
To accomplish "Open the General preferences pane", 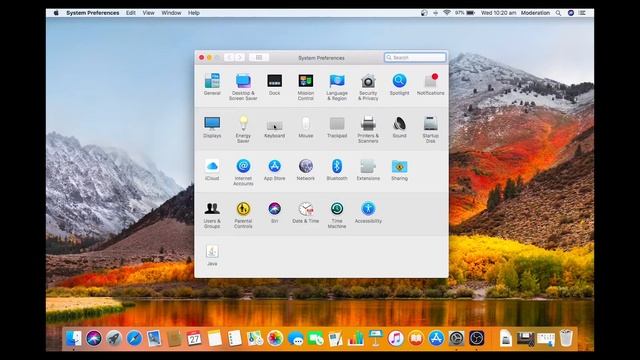I will pyautogui.click(x=212, y=84).
